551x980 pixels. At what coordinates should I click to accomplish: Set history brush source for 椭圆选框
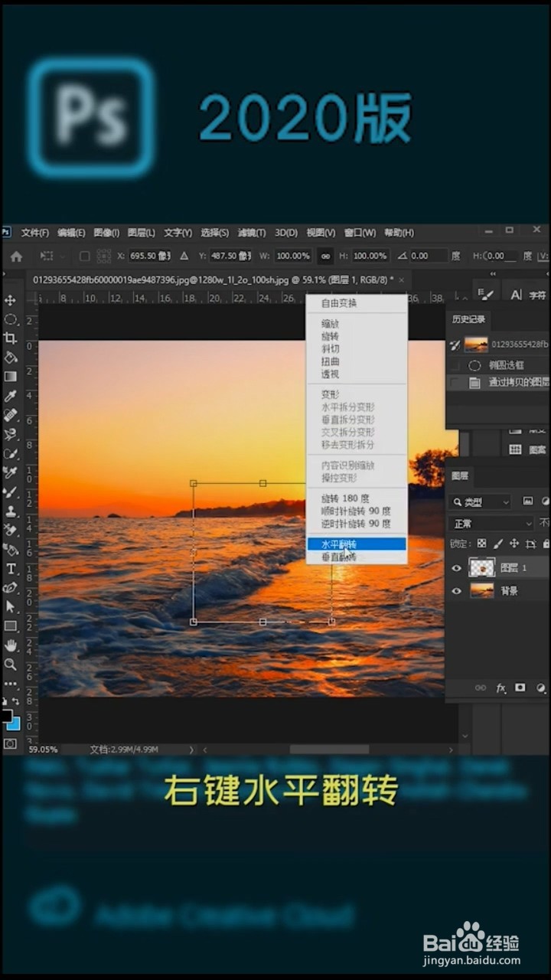(x=456, y=365)
